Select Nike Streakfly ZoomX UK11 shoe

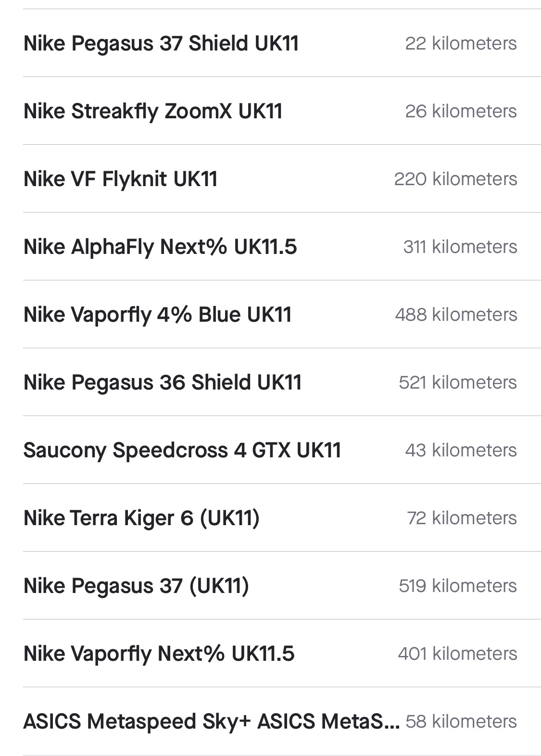pos(270,111)
